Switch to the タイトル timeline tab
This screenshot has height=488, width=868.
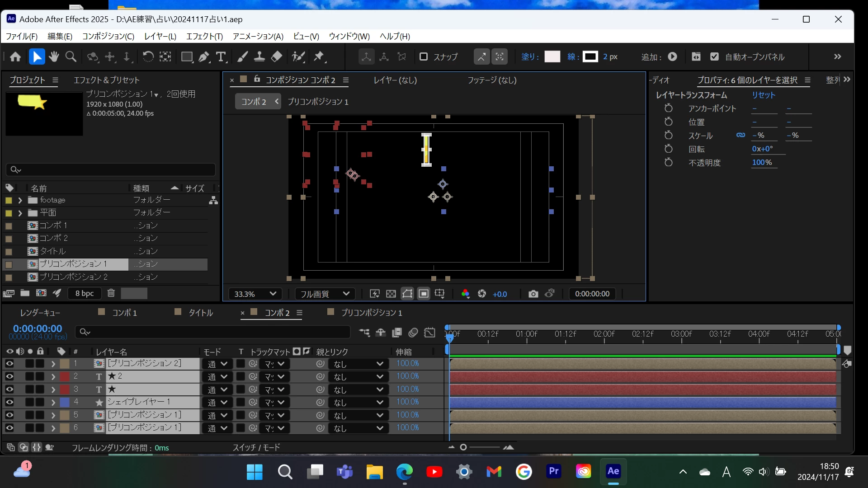pos(200,313)
